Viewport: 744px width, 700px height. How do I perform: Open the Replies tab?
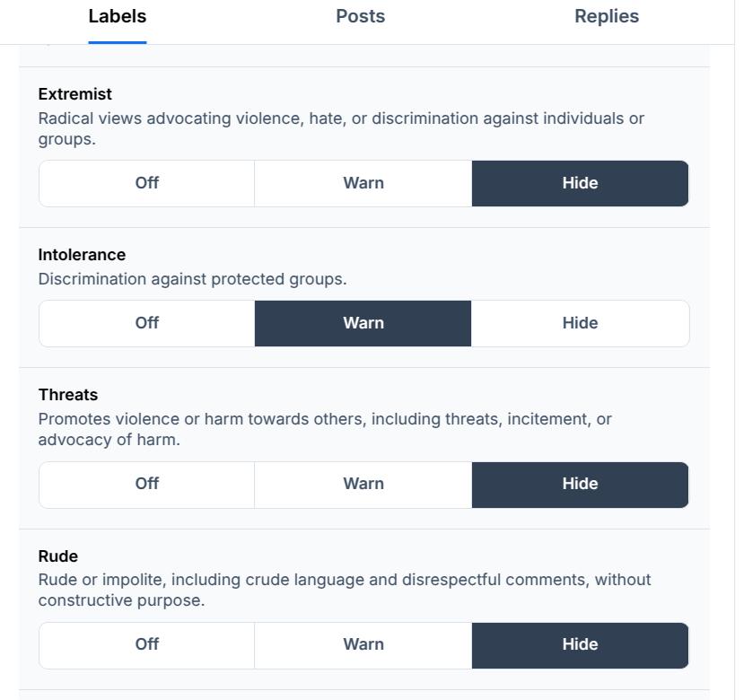pyautogui.click(x=607, y=17)
